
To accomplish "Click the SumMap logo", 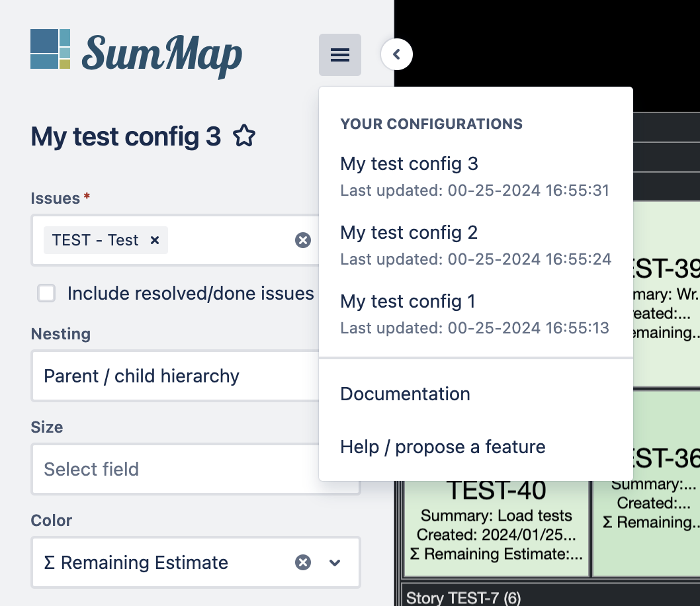I will click(136, 54).
